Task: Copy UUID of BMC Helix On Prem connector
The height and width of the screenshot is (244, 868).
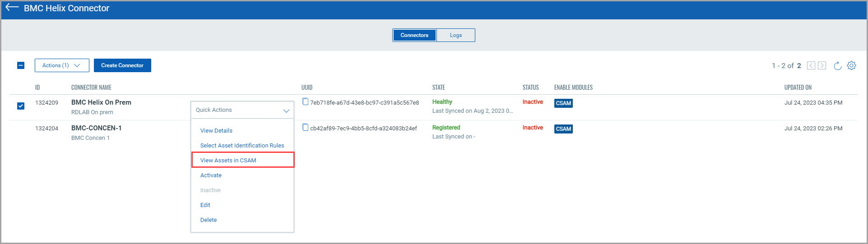Action: click(306, 102)
